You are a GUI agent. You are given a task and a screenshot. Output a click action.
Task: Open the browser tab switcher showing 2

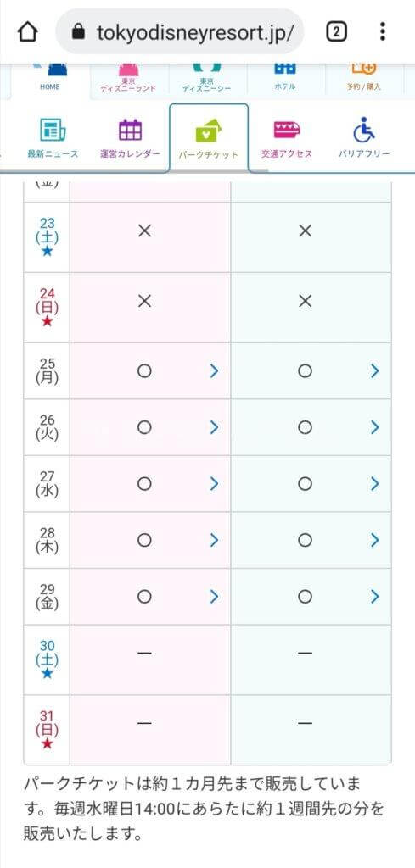[x=336, y=32]
